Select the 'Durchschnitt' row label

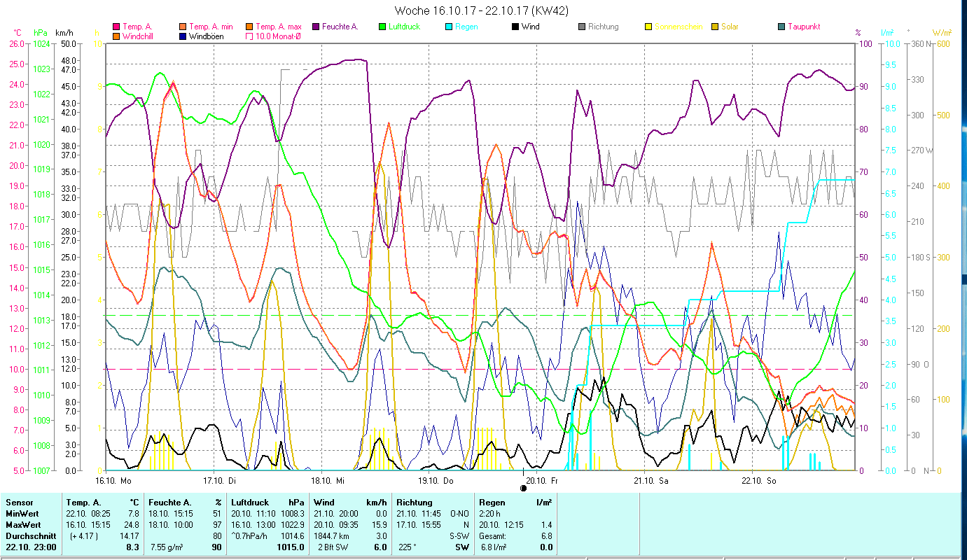click(x=30, y=536)
